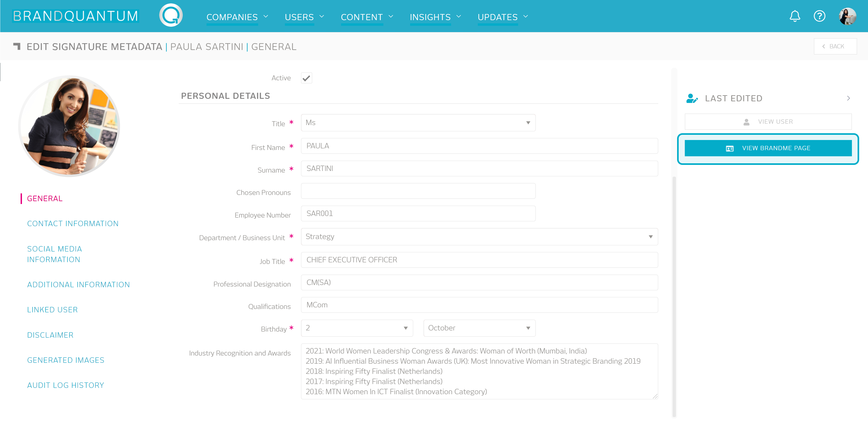Open the help question mark icon
Screen dimensions: 868x439
click(x=819, y=16)
